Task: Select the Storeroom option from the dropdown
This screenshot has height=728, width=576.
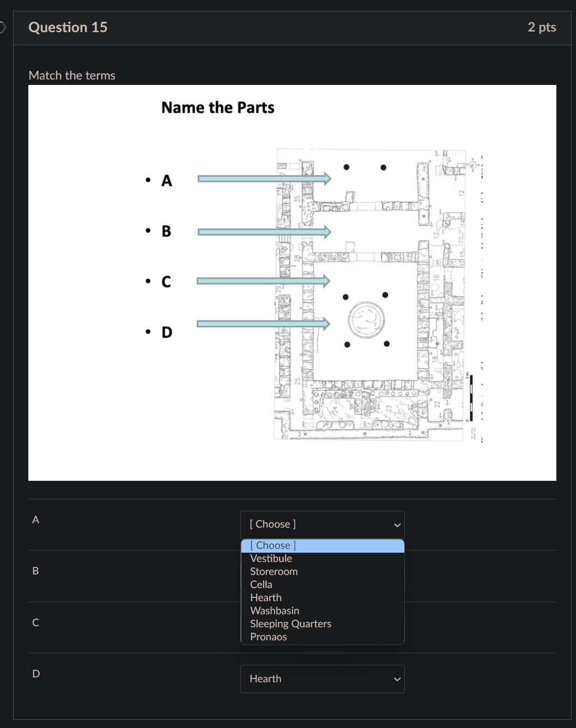Action: point(274,571)
